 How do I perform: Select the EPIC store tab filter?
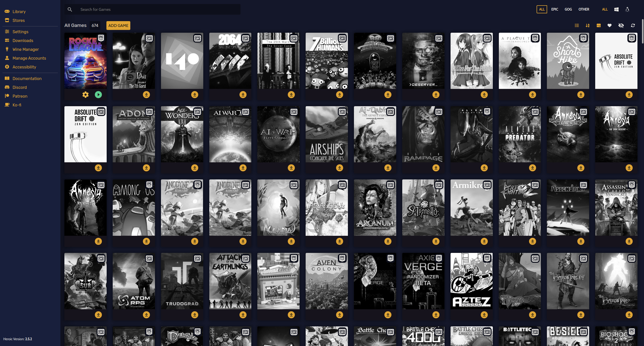554,9
